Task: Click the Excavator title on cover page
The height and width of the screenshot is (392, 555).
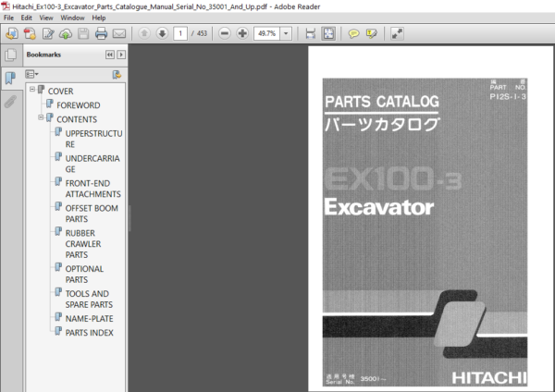Action: point(379,207)
